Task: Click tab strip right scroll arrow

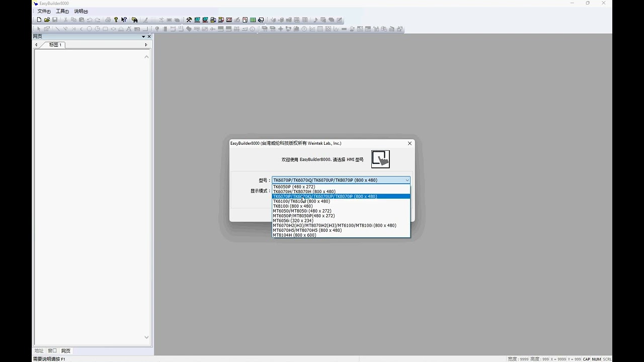Action: click(x=146, y=45)
